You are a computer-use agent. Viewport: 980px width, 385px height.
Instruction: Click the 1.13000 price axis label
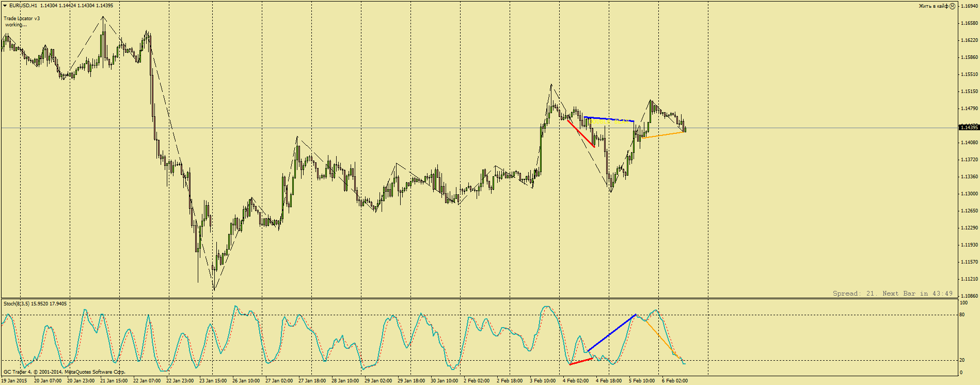tap(969, 194)
